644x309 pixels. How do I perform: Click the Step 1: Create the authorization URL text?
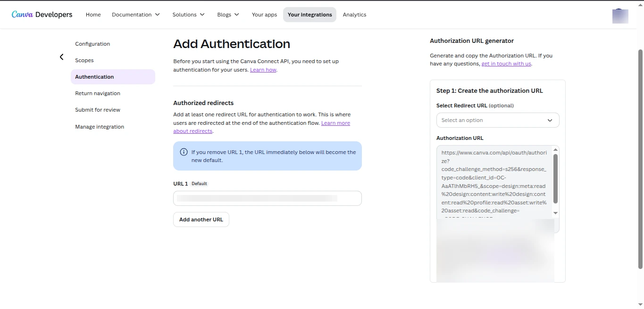(x=490, y=90)
